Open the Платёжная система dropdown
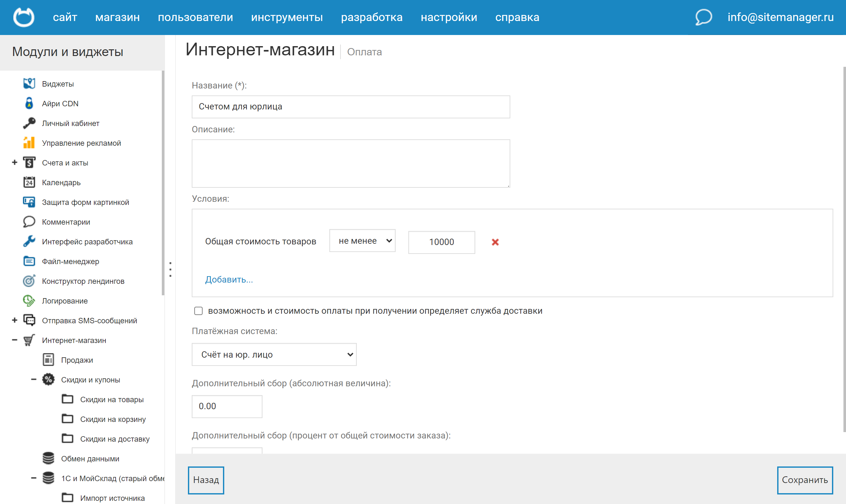846x504 pixels. (274, 354)
